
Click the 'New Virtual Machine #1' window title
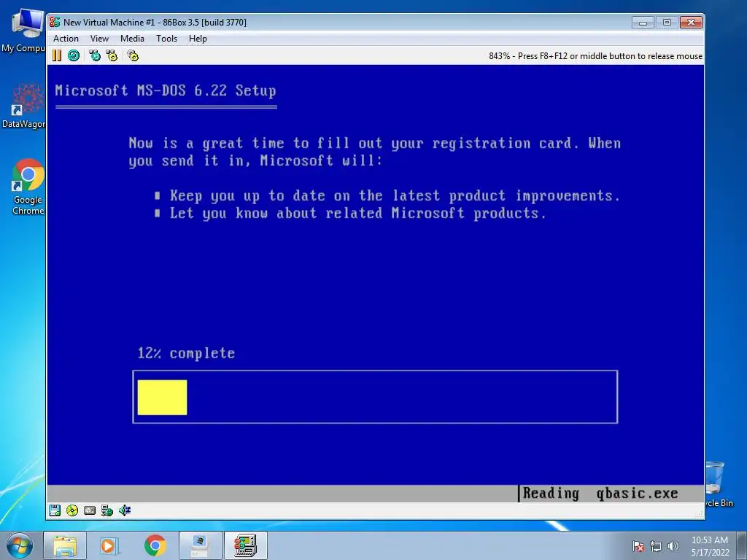tap(155, 22)
